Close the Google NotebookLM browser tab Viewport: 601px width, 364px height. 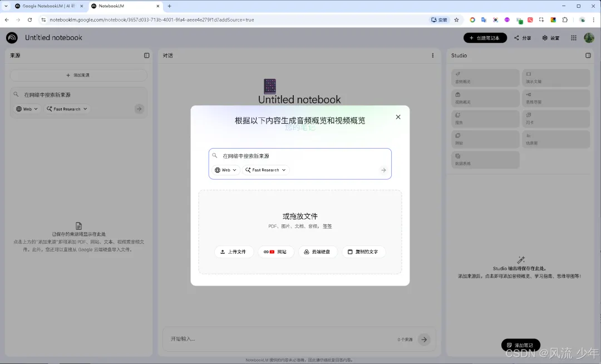click(81, 6)
